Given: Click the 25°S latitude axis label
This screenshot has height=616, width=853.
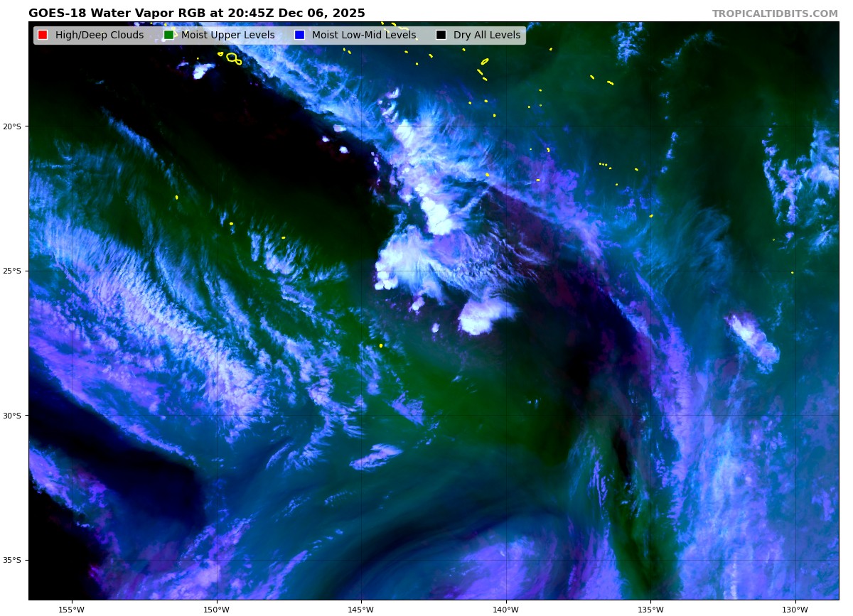Looking at the screenshot, I should (12, 271).
